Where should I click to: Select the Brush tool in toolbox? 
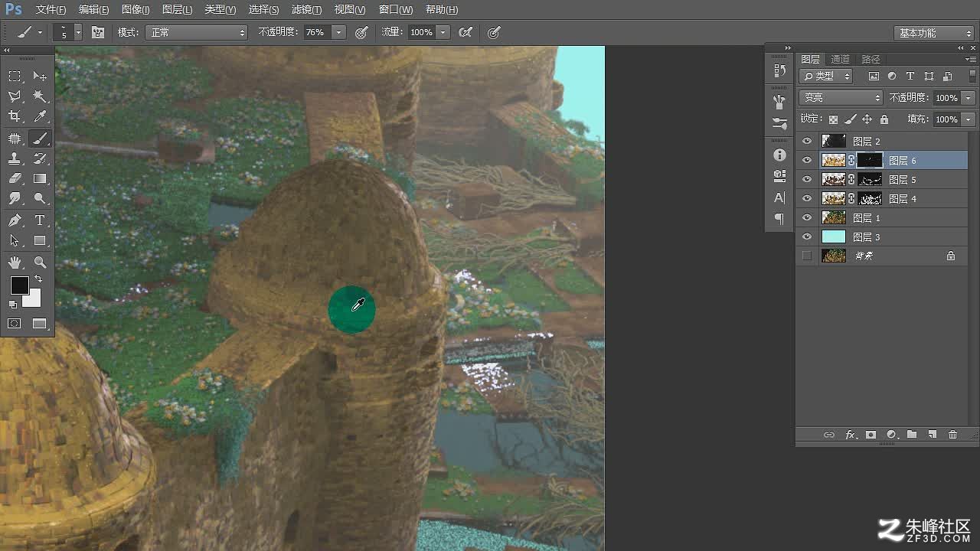point(40,139)
